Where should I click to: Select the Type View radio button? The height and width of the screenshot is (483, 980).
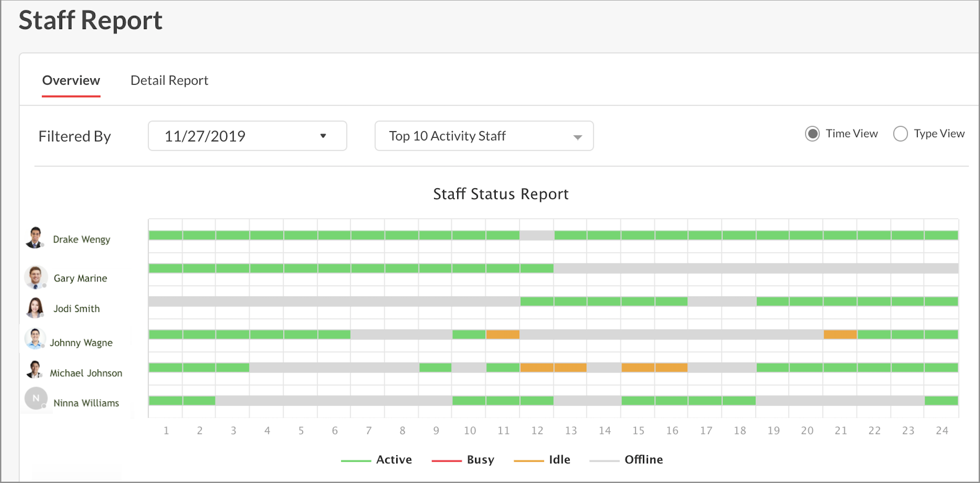pos(900,134)
